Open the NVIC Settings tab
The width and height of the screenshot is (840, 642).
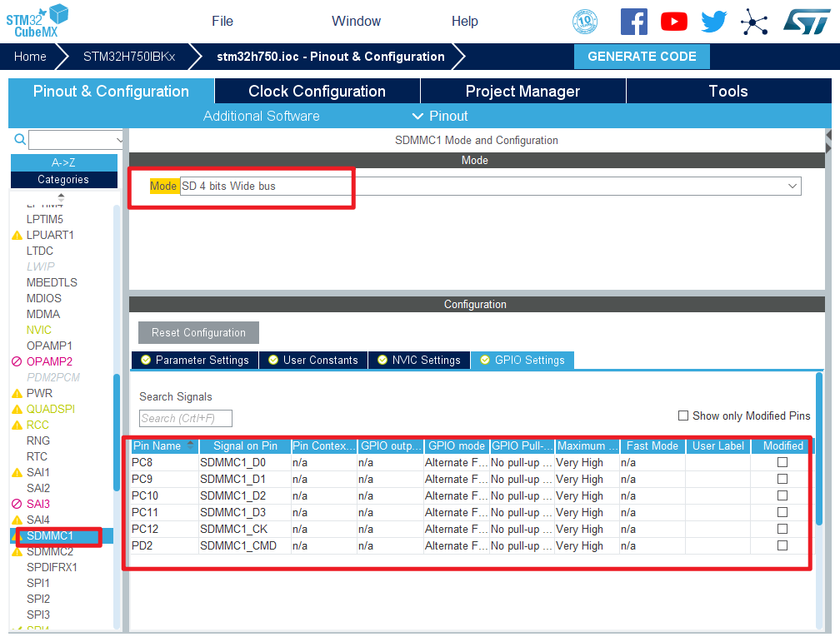click(418, 360)
